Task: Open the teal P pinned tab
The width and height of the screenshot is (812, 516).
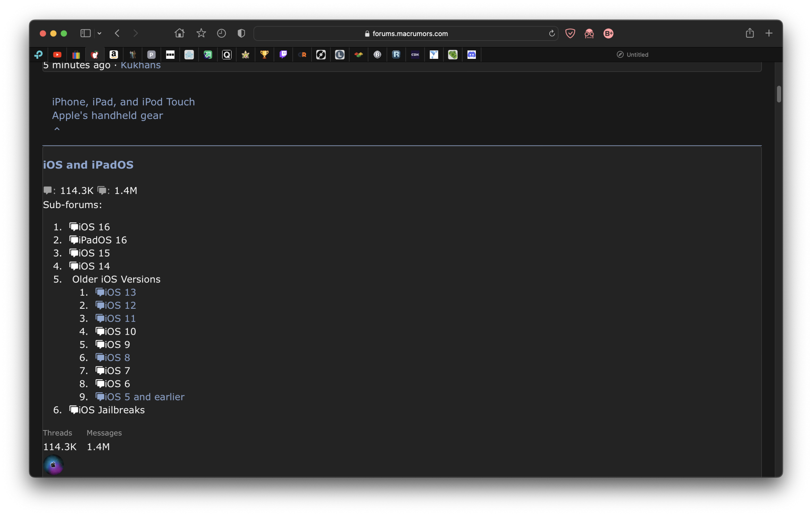Action: point(39,55)
